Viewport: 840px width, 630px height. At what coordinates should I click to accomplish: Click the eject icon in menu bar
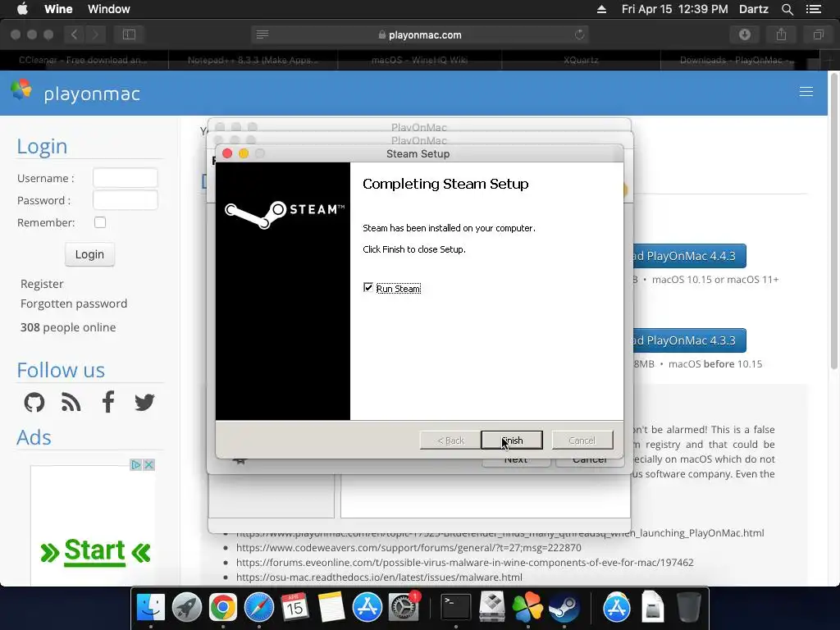tap(601, 9)
